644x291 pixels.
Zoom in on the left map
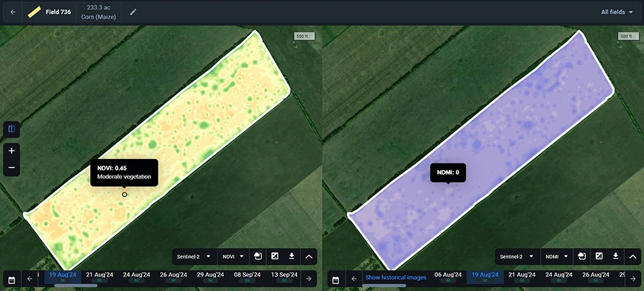coord(11,150)
